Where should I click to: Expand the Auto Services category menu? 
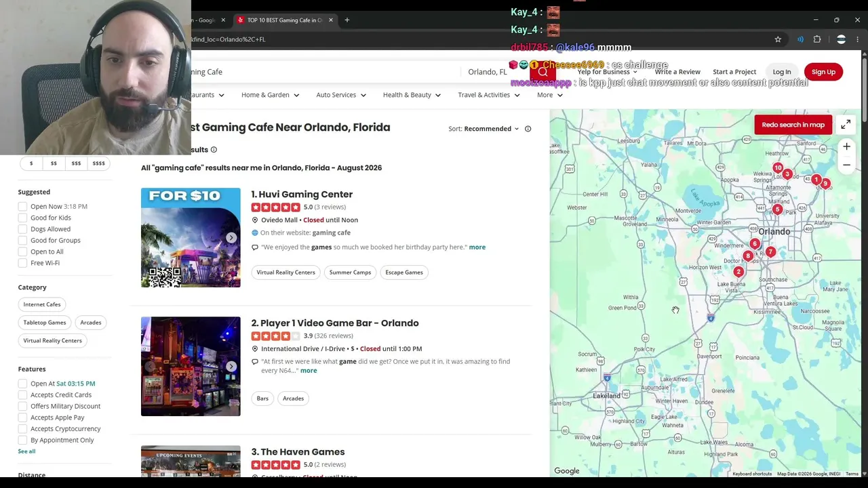tap(341, 95)
